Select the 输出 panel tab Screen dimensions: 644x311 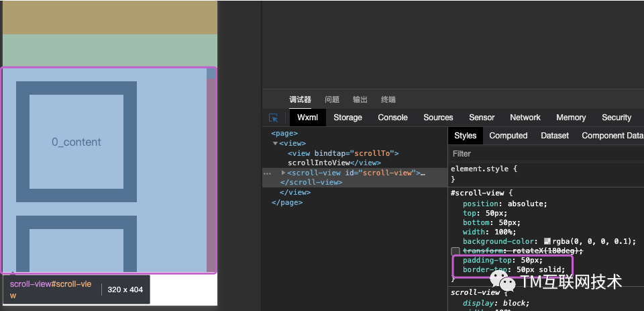[x=360, y=99]
